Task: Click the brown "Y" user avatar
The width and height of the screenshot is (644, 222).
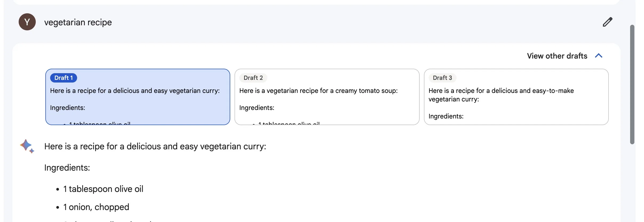Action: pyautogui.click(x=27, y=22)
